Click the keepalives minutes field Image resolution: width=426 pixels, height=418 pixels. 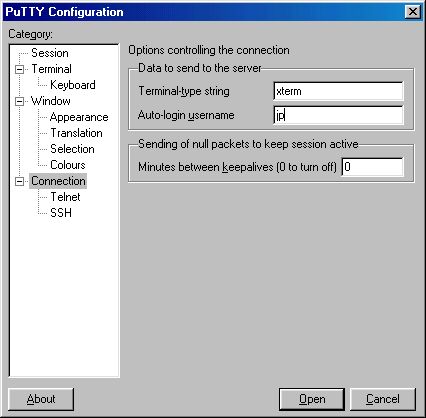[x=373, y=167]
